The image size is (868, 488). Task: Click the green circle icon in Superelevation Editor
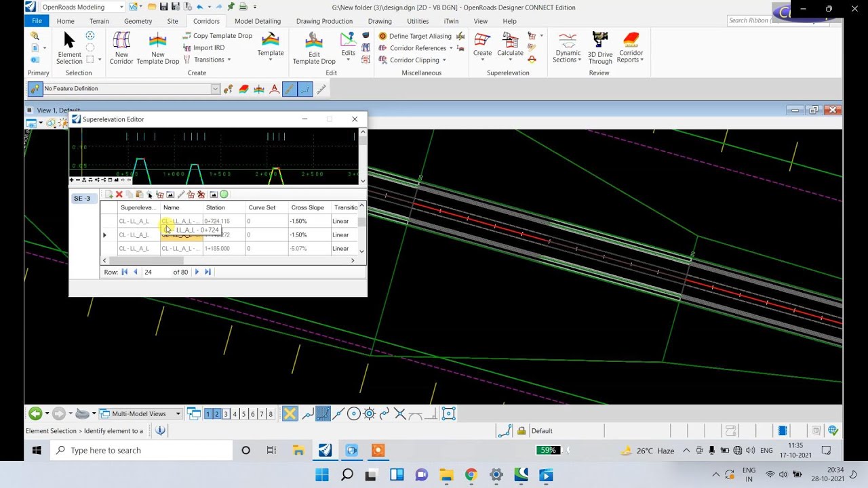[x=224, y=195]
